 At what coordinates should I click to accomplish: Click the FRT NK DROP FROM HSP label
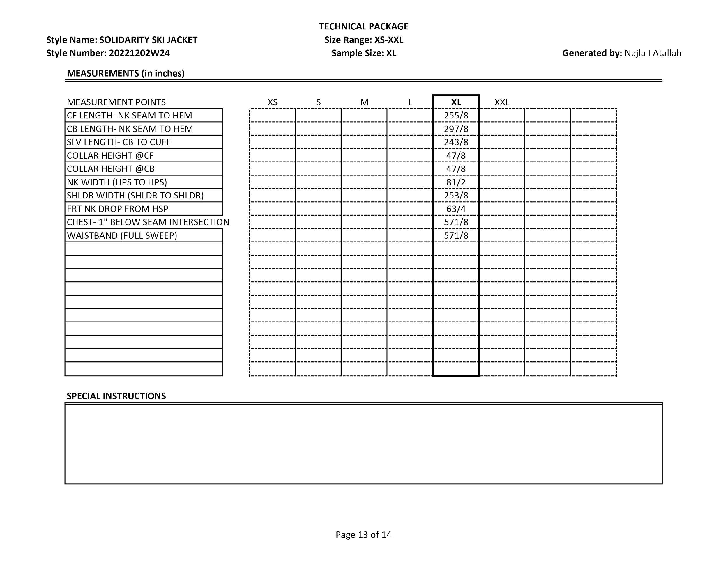(x=118, y=209)
